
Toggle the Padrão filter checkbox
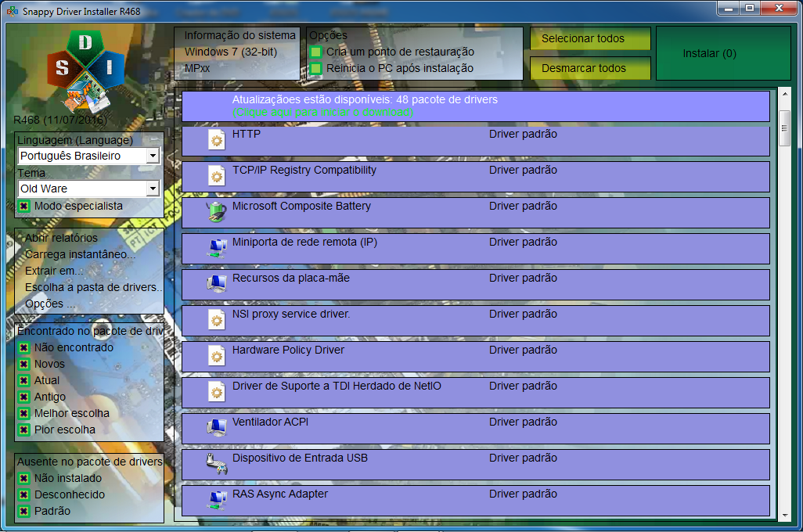pyautogui.click(x=23, y=511)
